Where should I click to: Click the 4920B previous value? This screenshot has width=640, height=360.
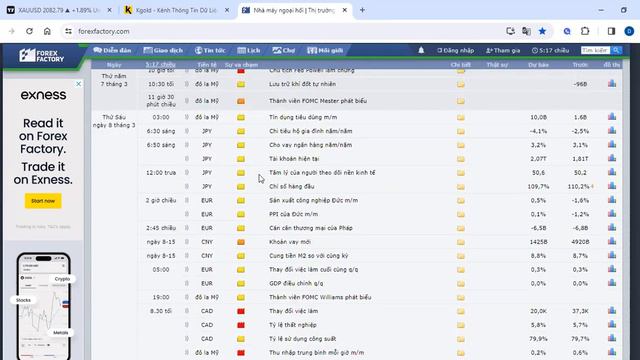click(580, 242)
